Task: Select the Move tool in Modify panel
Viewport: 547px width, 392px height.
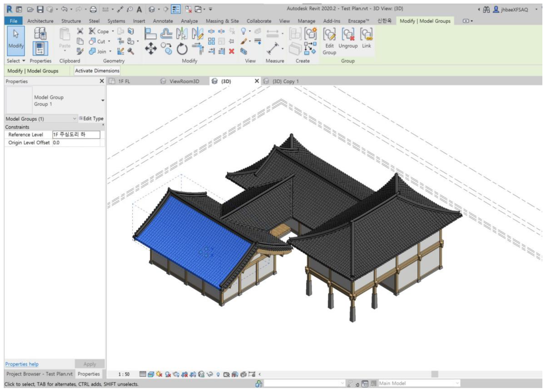Action: point(151,49)
